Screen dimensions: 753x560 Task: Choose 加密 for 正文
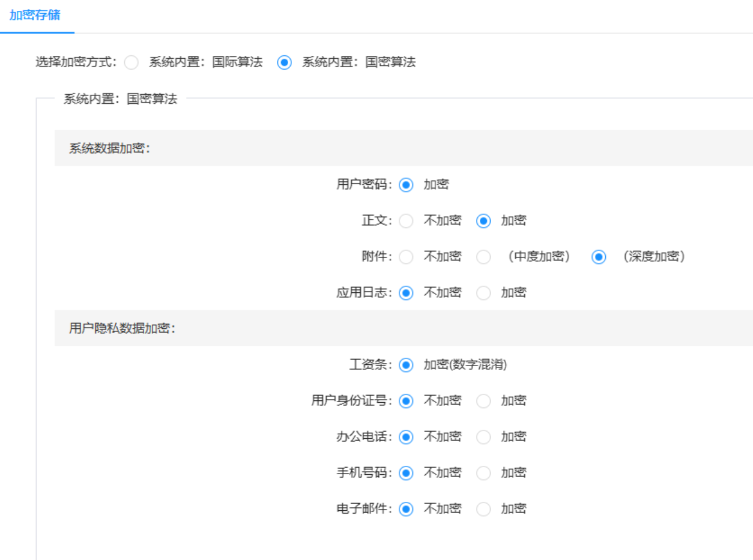pyautogui.click(x=484, y=221)
